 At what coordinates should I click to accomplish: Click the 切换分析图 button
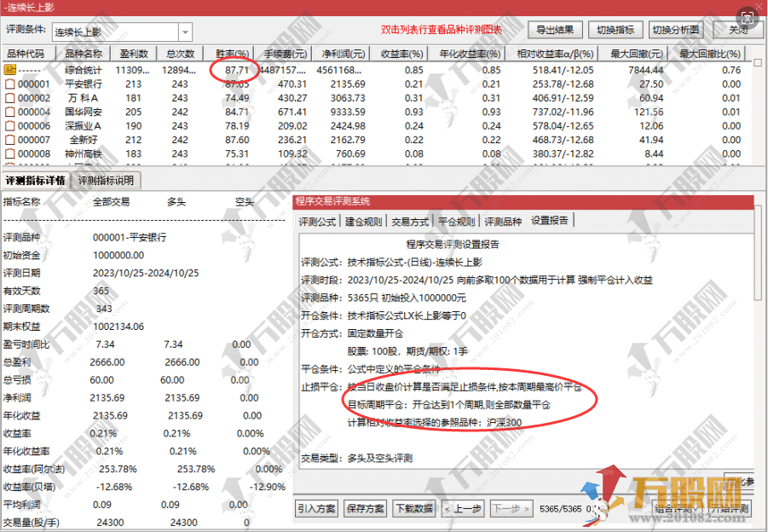676,30
